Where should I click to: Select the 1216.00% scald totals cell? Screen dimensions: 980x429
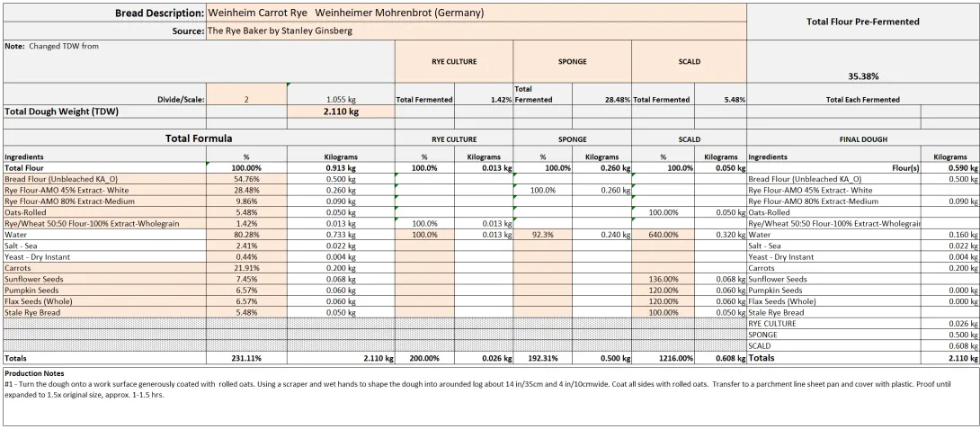[x=662, y=383]
